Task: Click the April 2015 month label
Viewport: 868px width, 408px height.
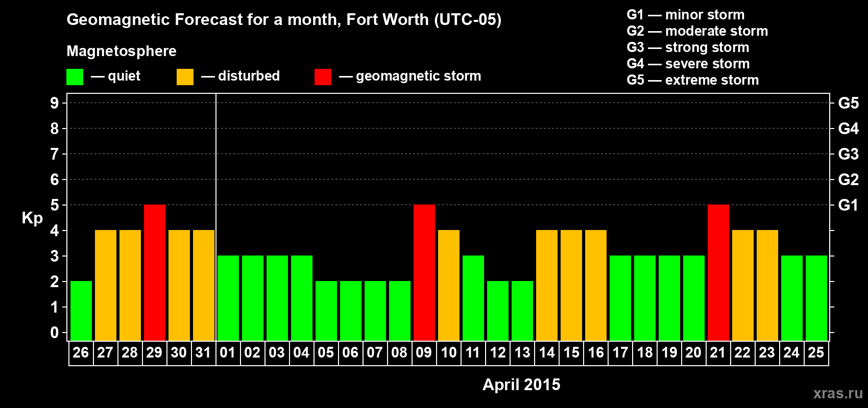Action: [521, 385]
